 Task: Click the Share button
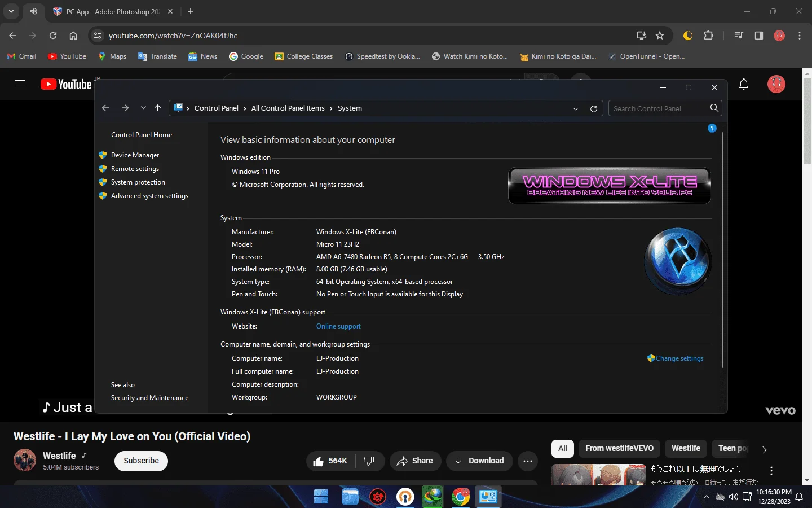414,461
